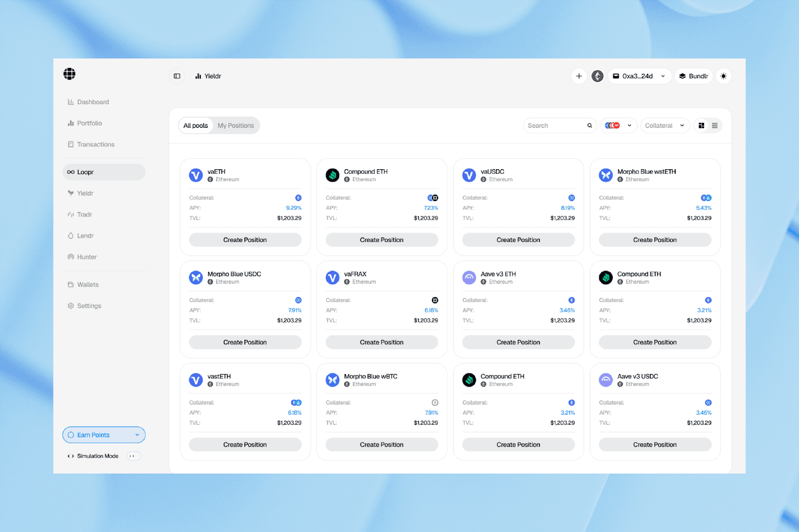Select Loopr in the sidebar

[x=104, y=172]
